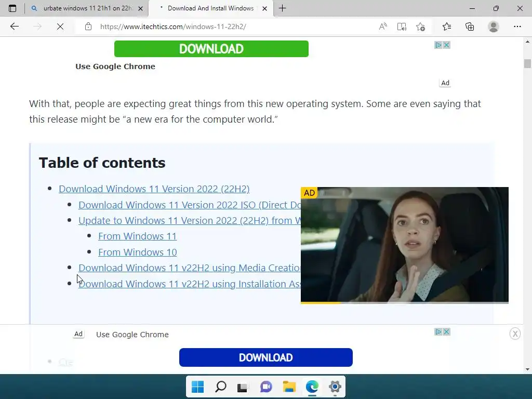Switch to the 'urbate windows 11 21h1' tab

click(x=87, y=8)
